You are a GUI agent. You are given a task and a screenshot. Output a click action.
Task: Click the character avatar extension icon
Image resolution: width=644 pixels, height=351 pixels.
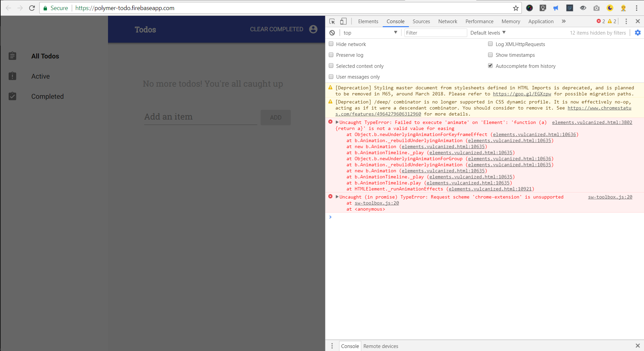(x=623, y=8)
